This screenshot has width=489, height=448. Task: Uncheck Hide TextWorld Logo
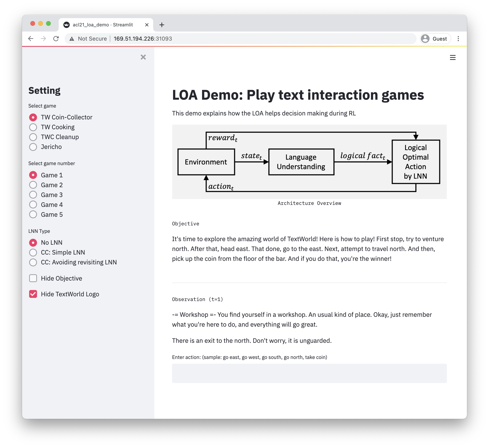(x=33, y=294)
